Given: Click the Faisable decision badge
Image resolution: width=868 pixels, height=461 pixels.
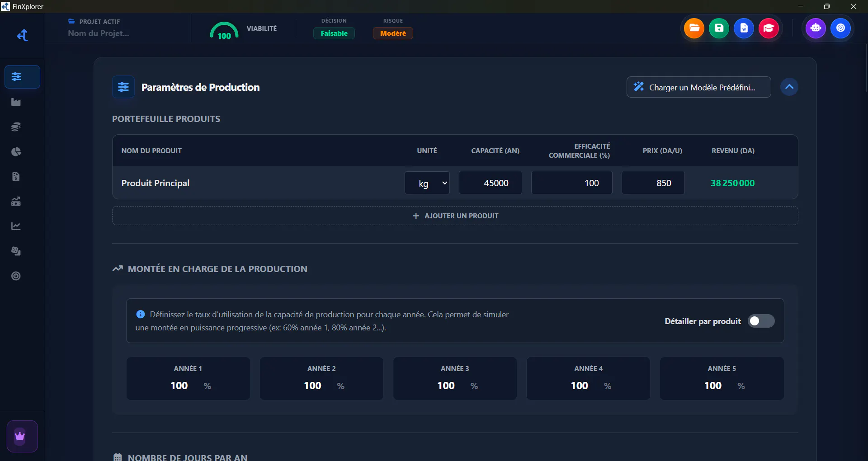Looking at the screenshot, I should (334, 33).
